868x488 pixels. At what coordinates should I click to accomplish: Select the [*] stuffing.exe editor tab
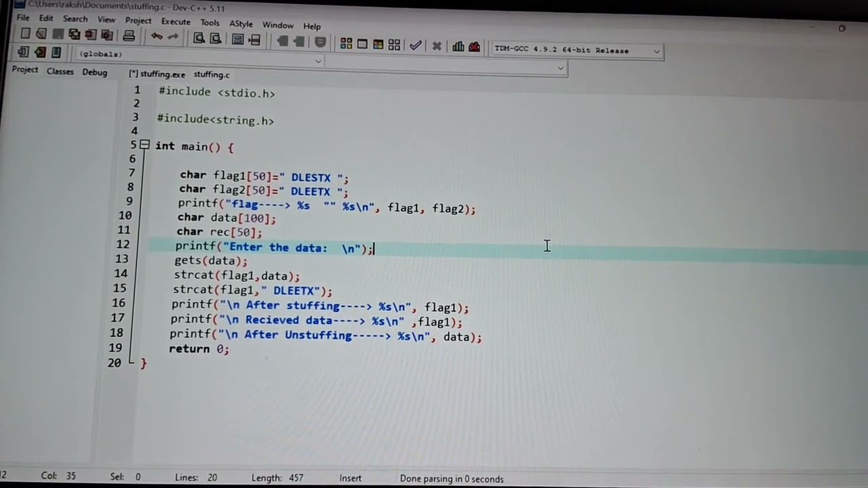point(157,74)
